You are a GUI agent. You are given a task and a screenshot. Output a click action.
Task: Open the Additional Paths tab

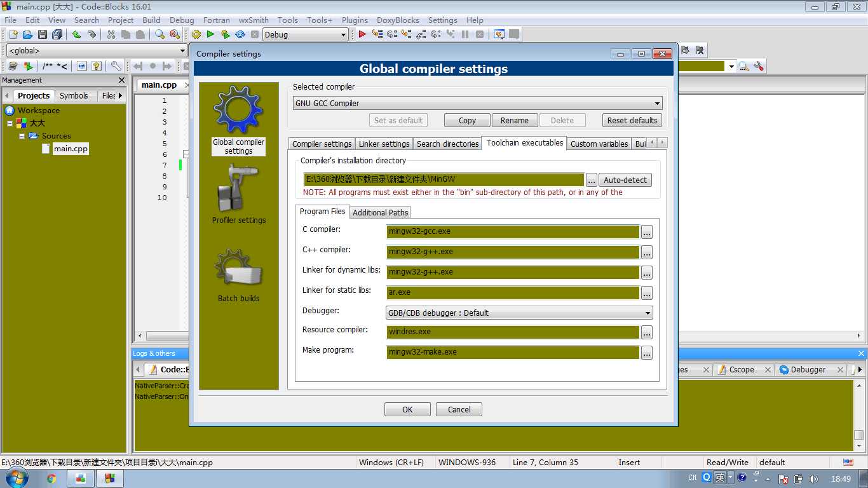point(381,212)
